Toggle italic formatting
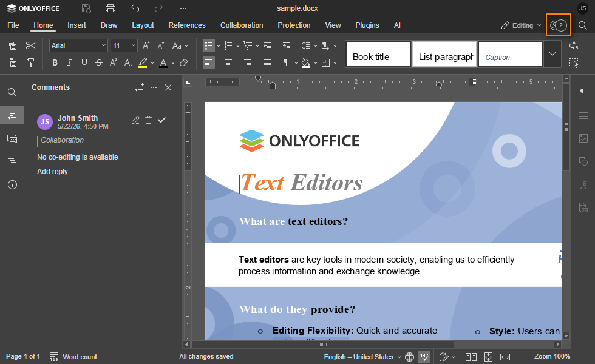Screen dimensions: 595x364 69,62
